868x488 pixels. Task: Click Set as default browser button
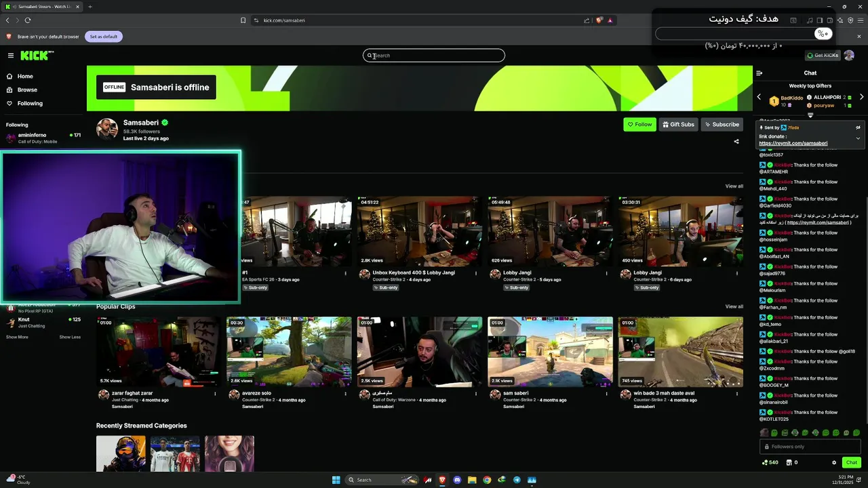(x=104, y=37)
